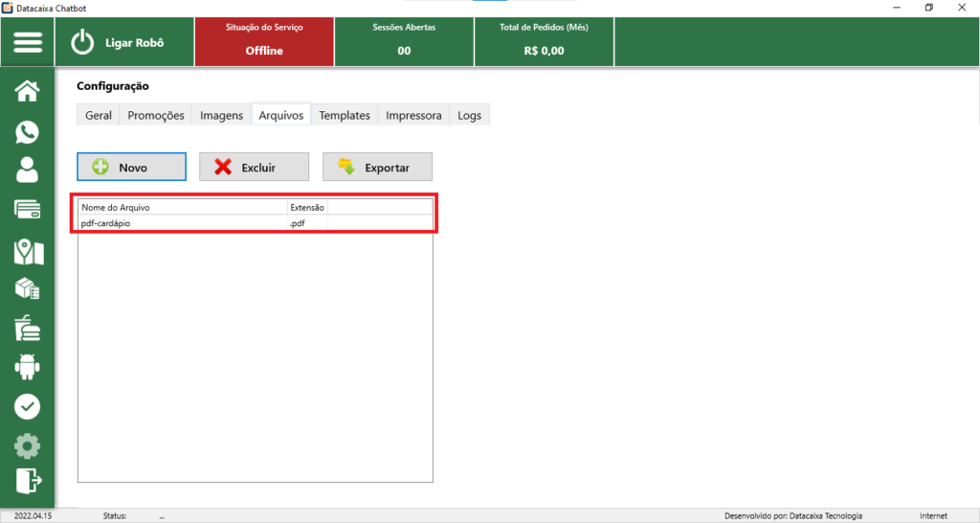Image resolution: width=980 pixels, height=523 pixels.
Task: Click the Excluir button
Action: [x=254, y=167]
